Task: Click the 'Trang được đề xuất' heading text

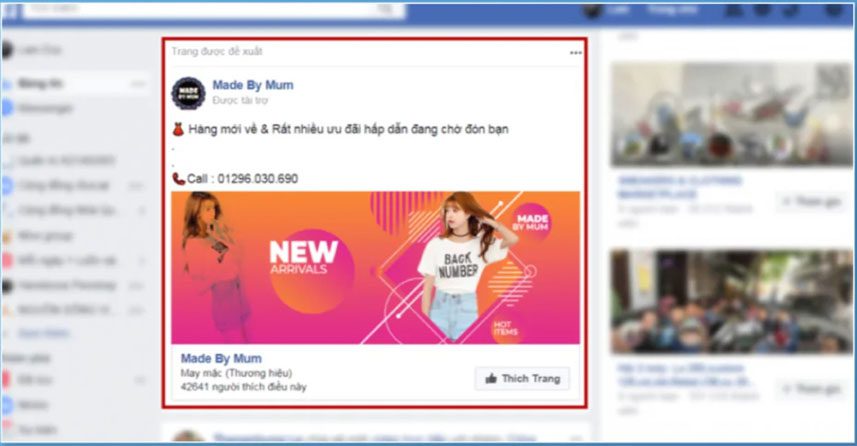Action: pyautogui.click(x=217, y=51)
